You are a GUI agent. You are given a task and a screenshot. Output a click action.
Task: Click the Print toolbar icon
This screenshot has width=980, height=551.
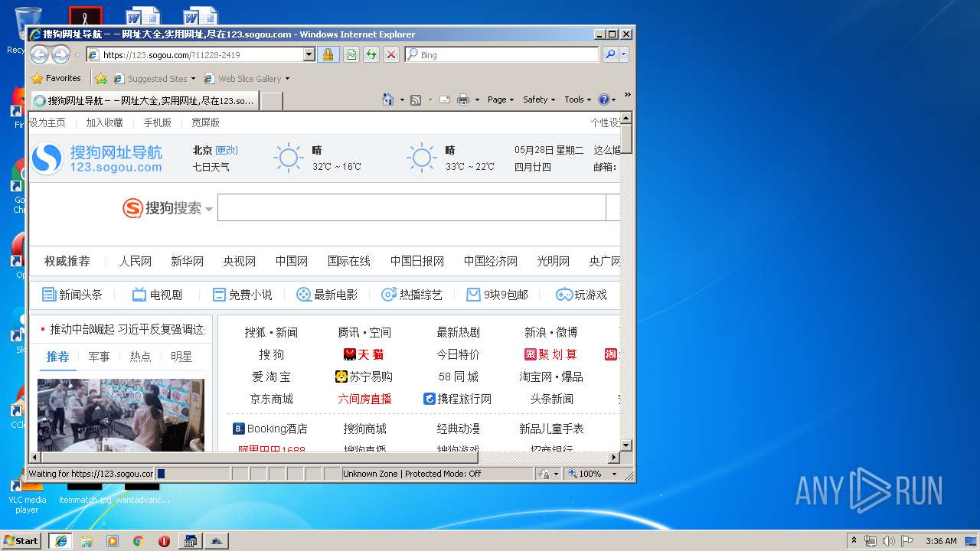[x=463, y=99]
